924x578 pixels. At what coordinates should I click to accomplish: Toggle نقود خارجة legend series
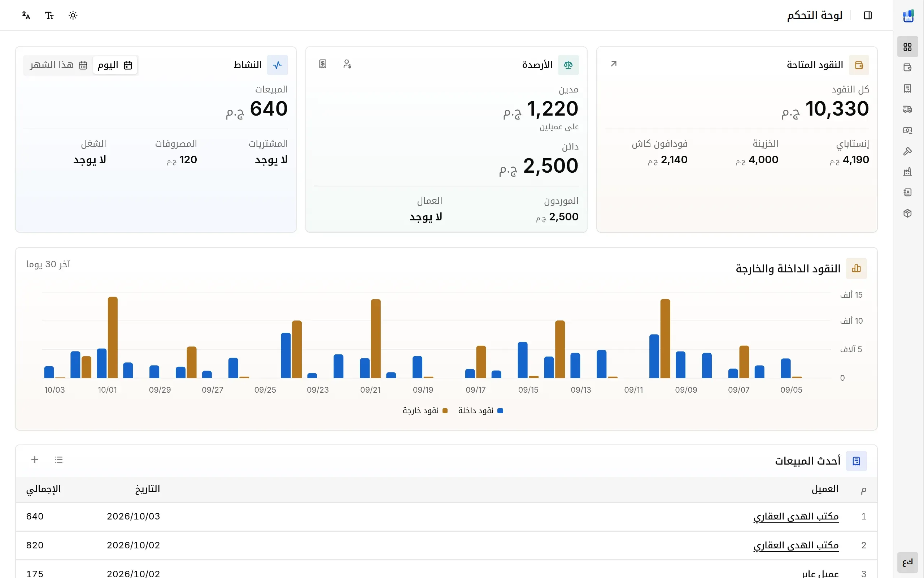pos(425,411)
